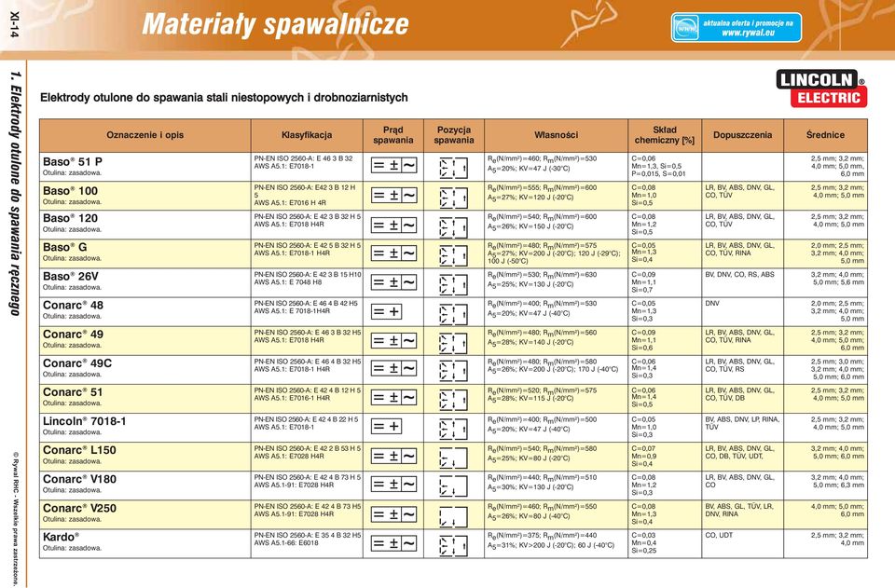Click the welding position diagram for Conarc V250
The image size is (895, 588).
[x=454, y=516]
